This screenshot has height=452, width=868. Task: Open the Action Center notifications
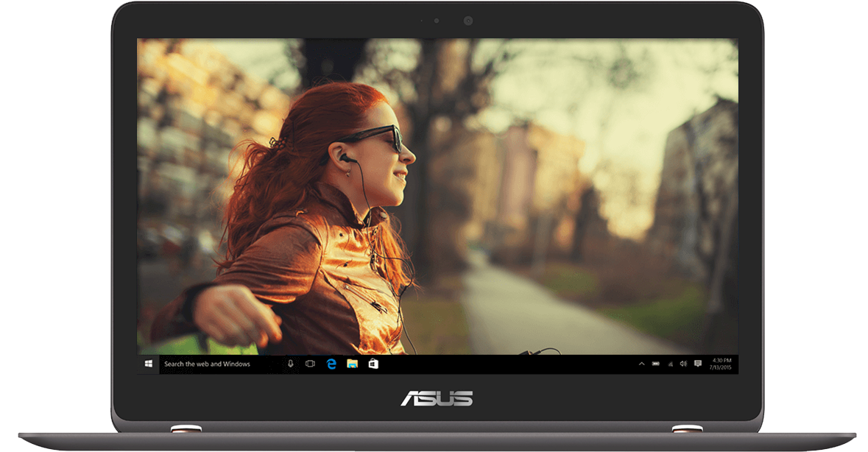coord(697,364)
